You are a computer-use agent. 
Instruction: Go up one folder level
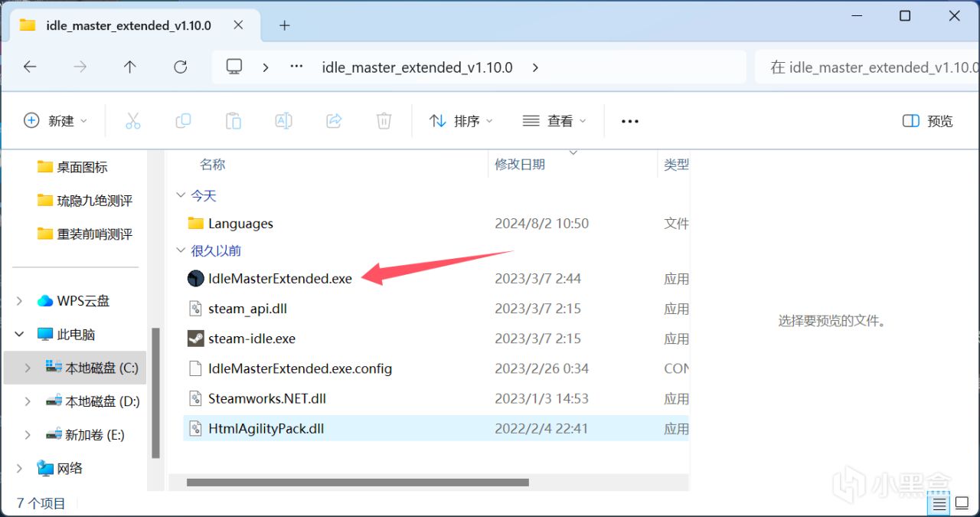tap(130, 67)
